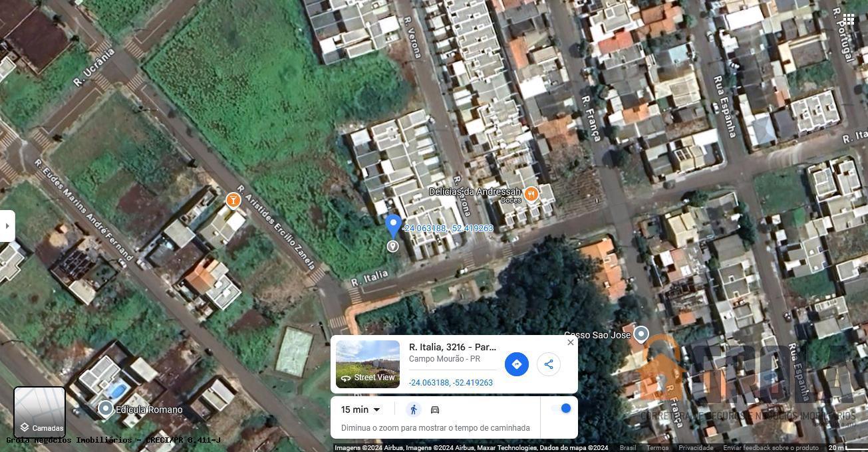
Task: Click the blue dropped pin marker
Action: click(393, 226)
